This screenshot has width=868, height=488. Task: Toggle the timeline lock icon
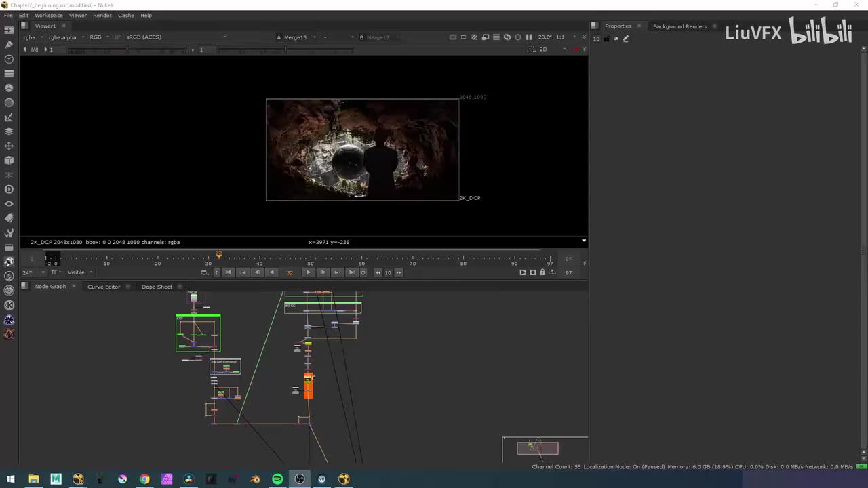pos(542,272)
